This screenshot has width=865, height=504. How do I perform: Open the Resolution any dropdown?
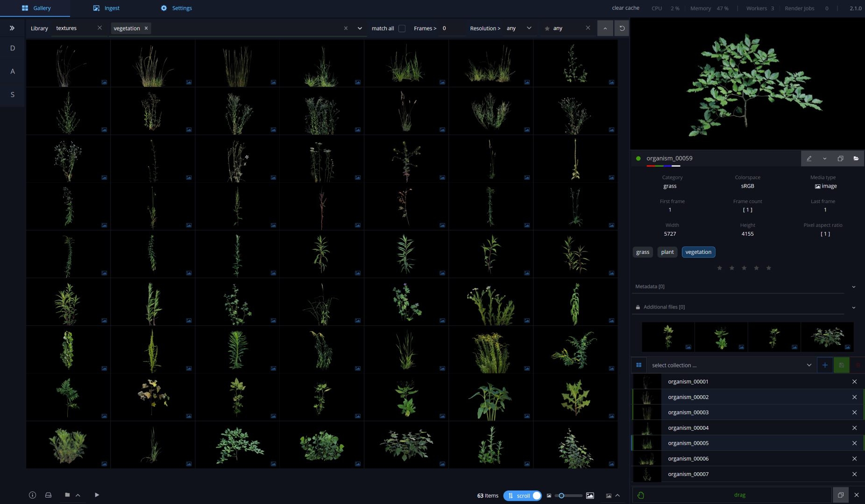(x=519, y=28)
